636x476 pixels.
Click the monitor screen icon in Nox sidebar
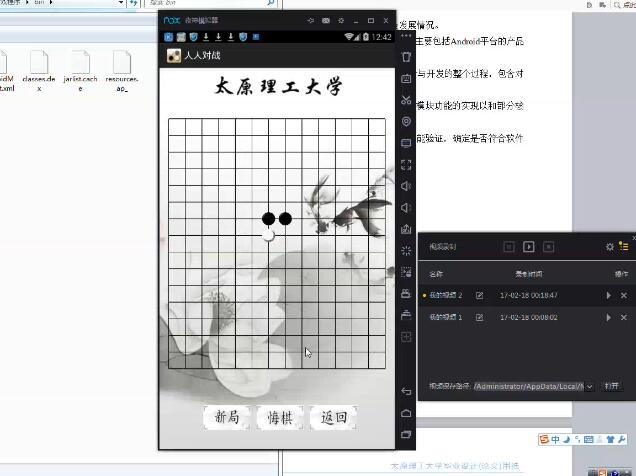(x=406, y=143)
